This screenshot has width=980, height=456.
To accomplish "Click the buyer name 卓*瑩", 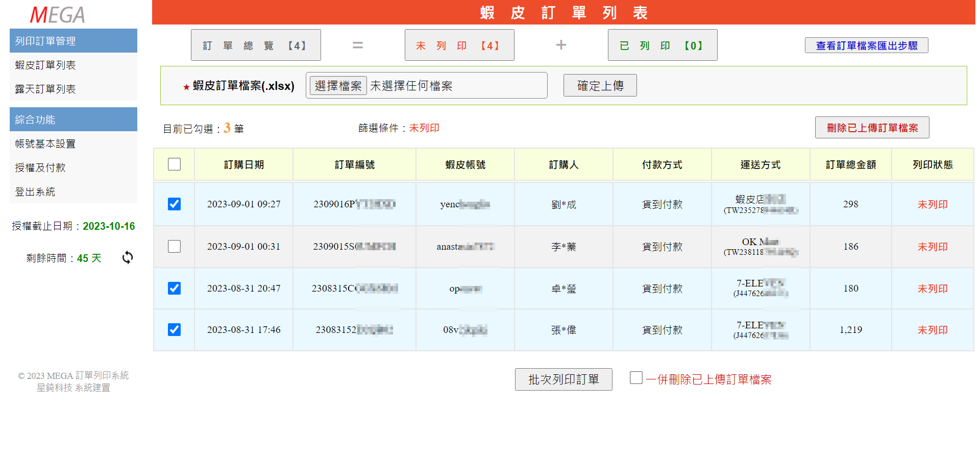I will [x=564, y=289].
